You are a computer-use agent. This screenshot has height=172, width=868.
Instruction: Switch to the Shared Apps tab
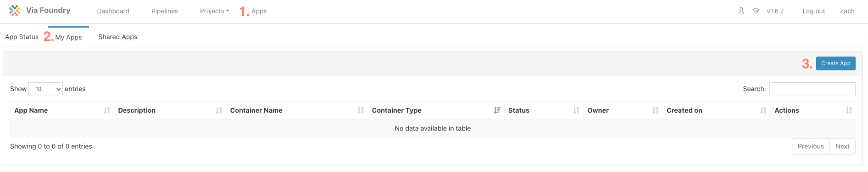pyautogui.click(x=118, y=37)
